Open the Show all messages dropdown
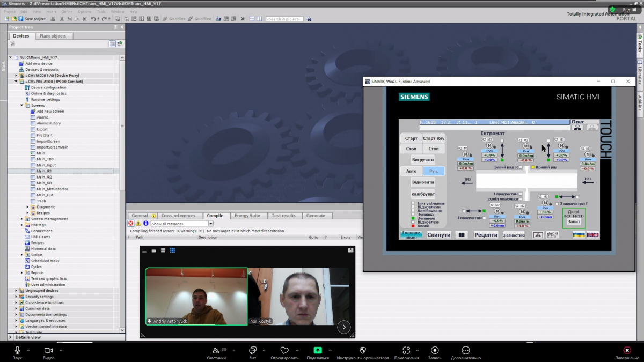The height and width of the screenshot is (362, 644). coord(211,223)
